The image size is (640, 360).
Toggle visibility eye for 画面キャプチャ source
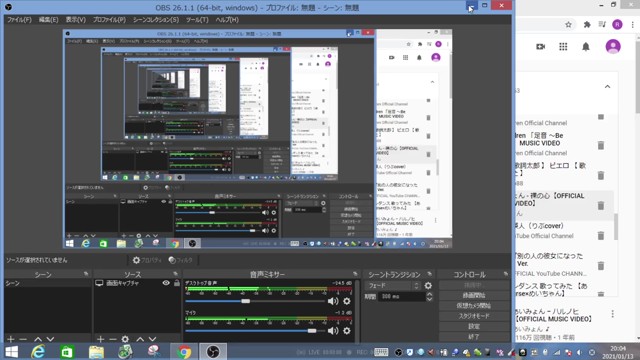tap(166, 283)
